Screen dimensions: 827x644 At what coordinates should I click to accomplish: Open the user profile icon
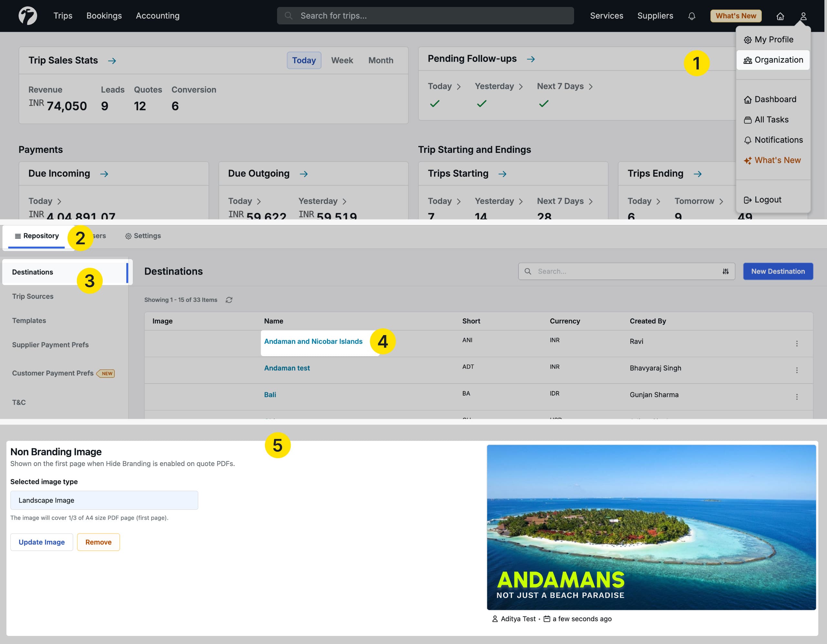803,16
